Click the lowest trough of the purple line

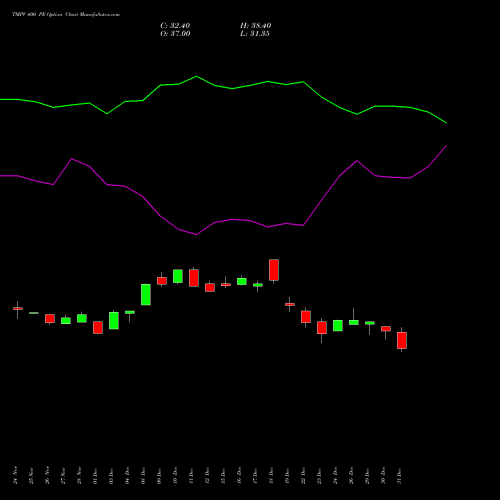pyautogui.click(x=196, y=234)
